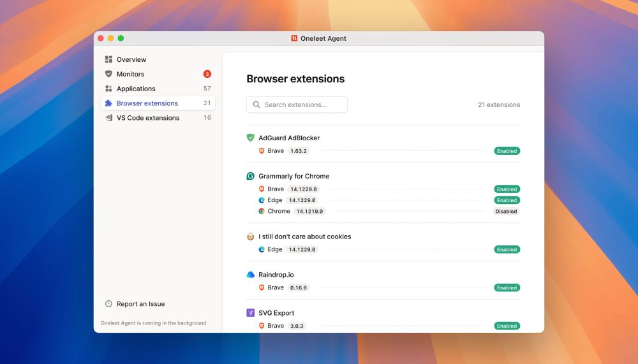638x364 pixels.
Task: Click version 14.1219.0 for Chrome
Action: tap(309, 211)
